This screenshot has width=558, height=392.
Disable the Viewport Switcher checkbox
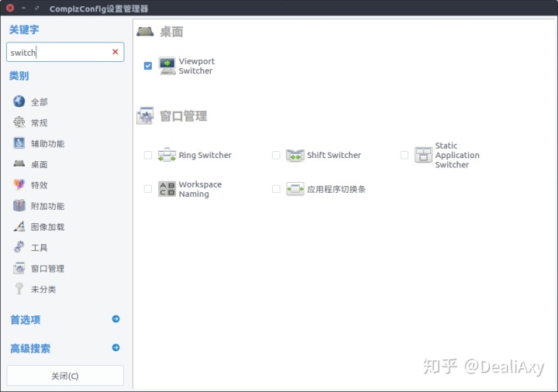148,66
